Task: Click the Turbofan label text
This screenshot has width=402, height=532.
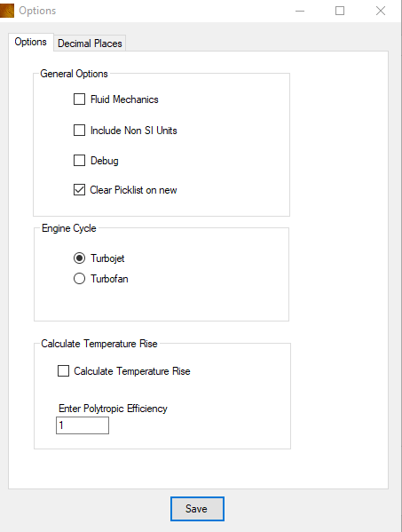Action: [x=109, y=279]
